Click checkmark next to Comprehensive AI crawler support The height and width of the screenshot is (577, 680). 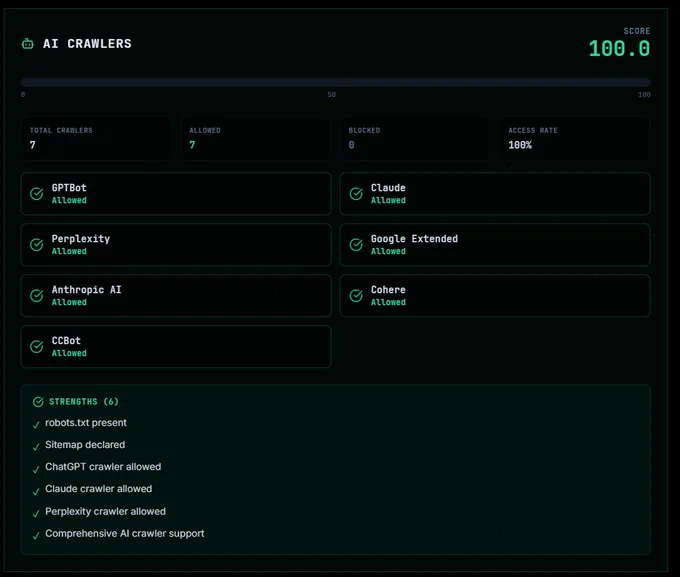[x=36, y=536]
